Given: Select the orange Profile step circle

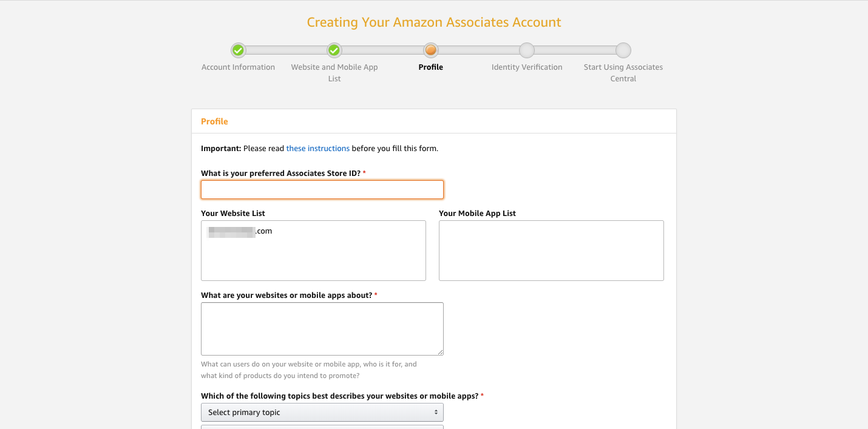Looking at the screenshot, I should [x=430, y=50].
